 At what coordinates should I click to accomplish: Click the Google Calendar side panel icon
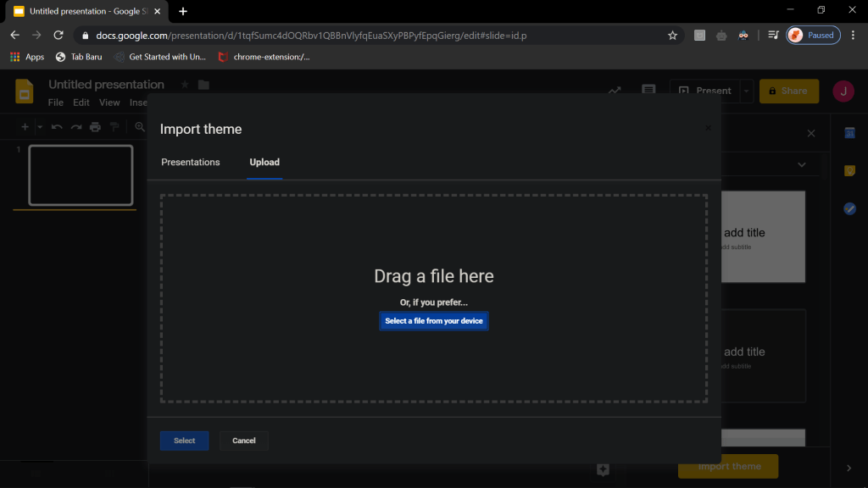[849, 133]
